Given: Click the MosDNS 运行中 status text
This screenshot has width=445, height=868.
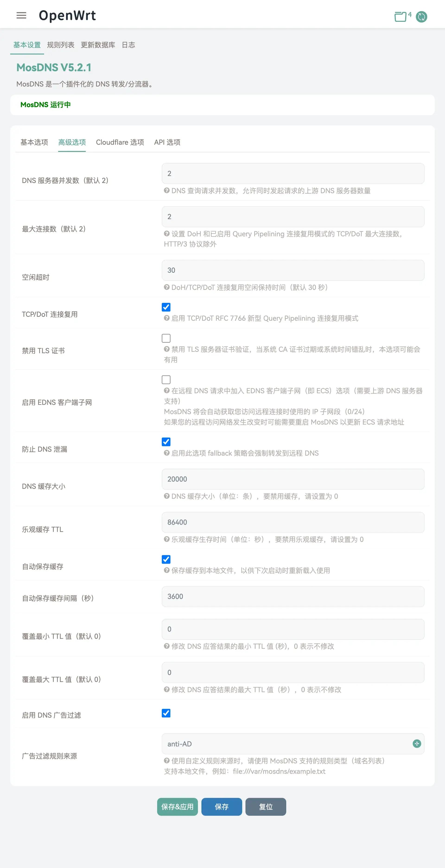Looking at the screenshot, I should [45, 104].
